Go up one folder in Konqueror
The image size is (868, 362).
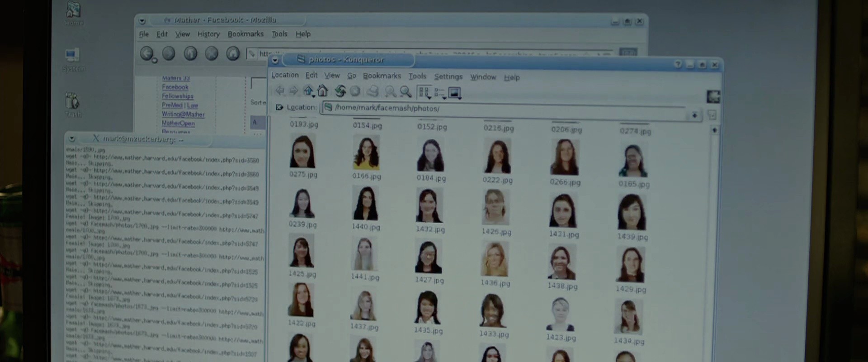[x=308, y=91]
